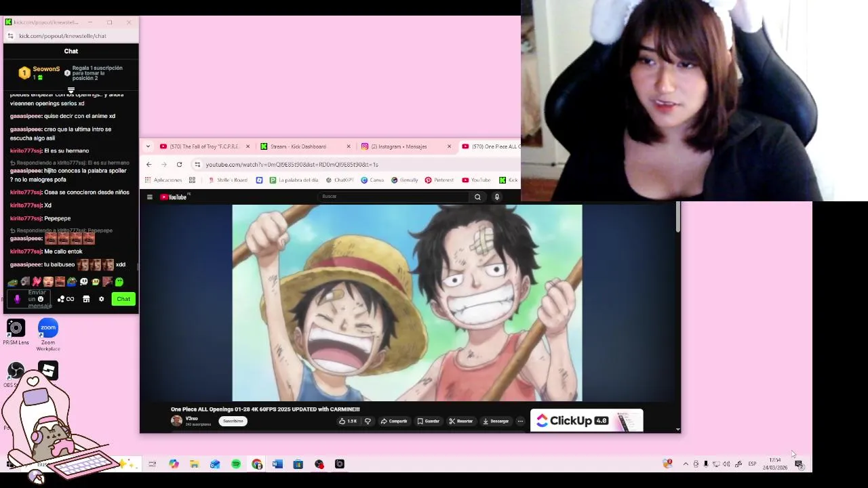The image size is (868, 488).
Task: Click the YouTube Buscar search field
Action: [393, 197]
